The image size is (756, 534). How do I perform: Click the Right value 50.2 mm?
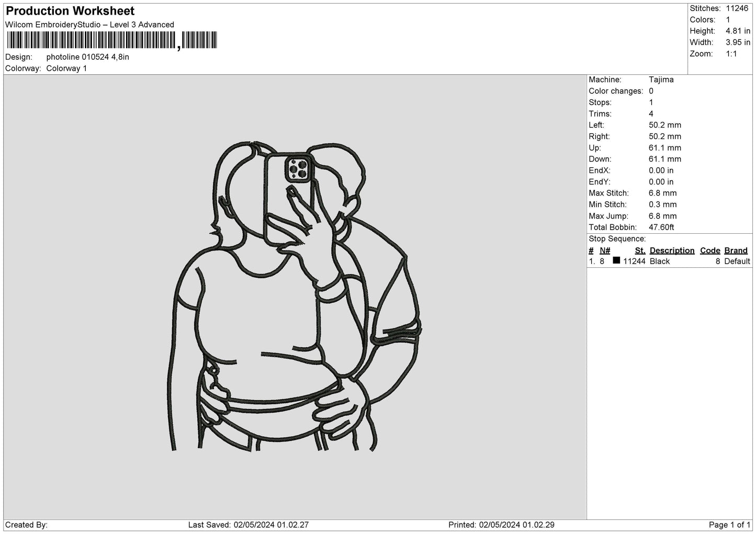click(665, 137)
